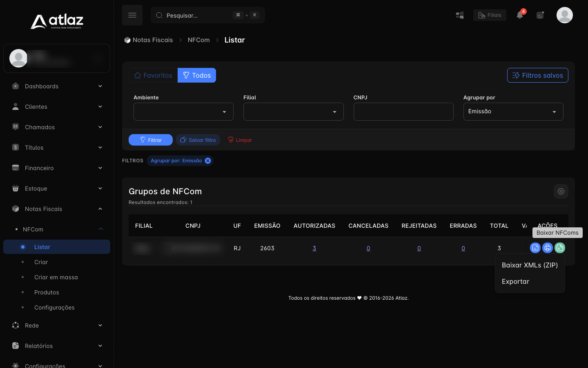Open the Filial dropdown
The width and height of the screenshot is (588, 368).
pos(293,112)
